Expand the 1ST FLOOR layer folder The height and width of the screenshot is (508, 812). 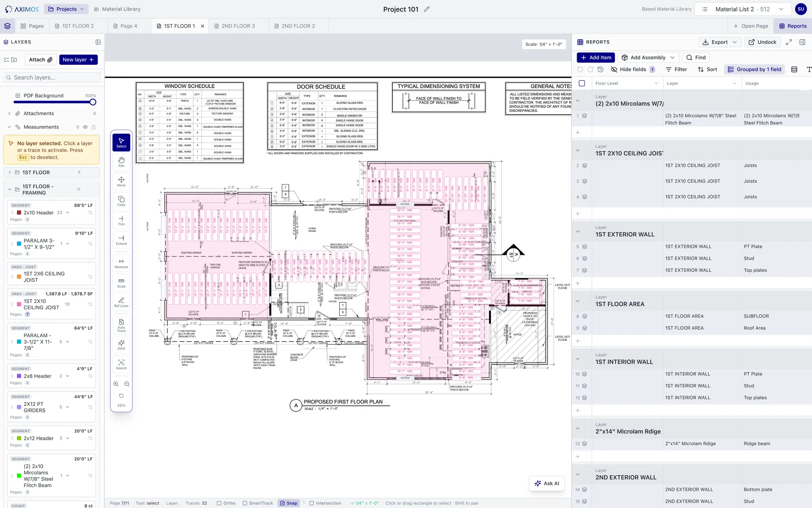pyautogui.click(x=9, y=172)
